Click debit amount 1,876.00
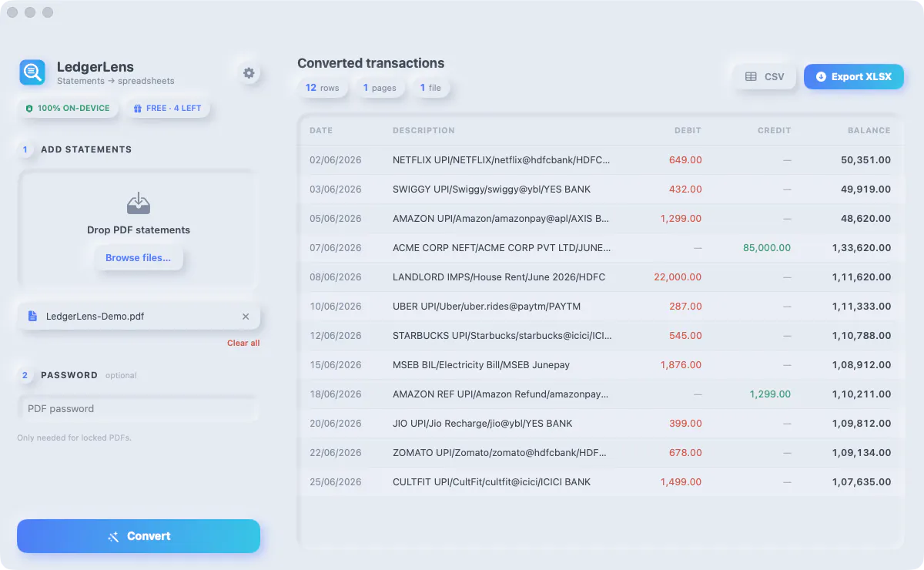 [x=681, y=365]
